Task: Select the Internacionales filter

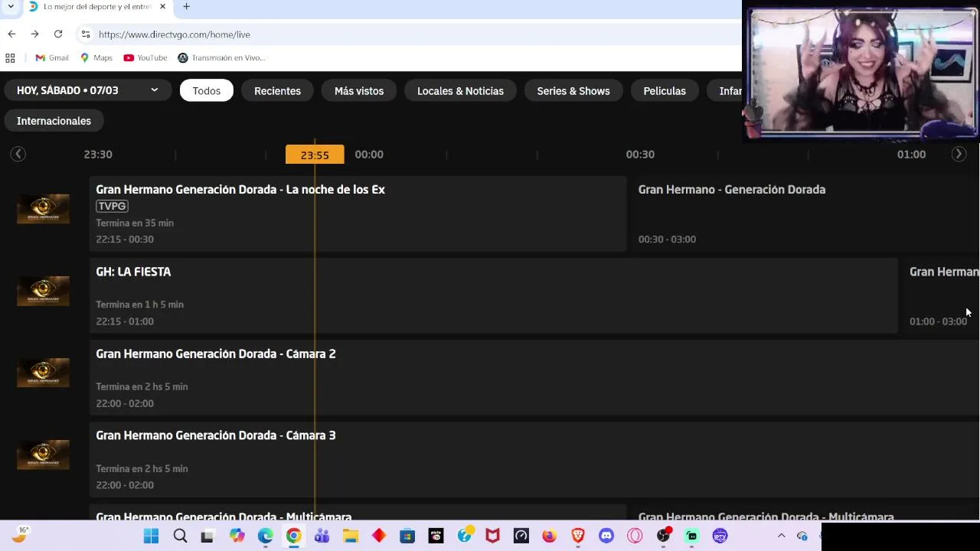Action: [54, 121]
